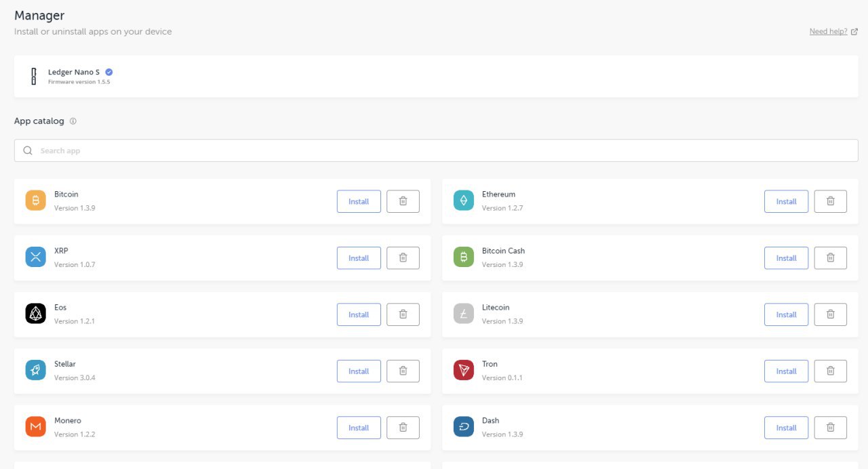This screenshot has height=469, width=868.
Task: Click the Ledger Nano S device name
Action: click(x=74, y=72)
